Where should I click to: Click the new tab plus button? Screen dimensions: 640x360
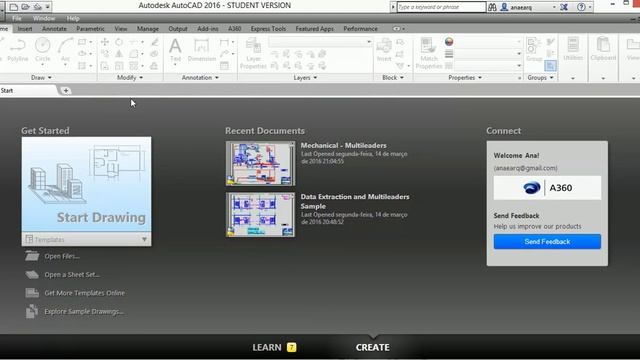(x=66, y=91)
